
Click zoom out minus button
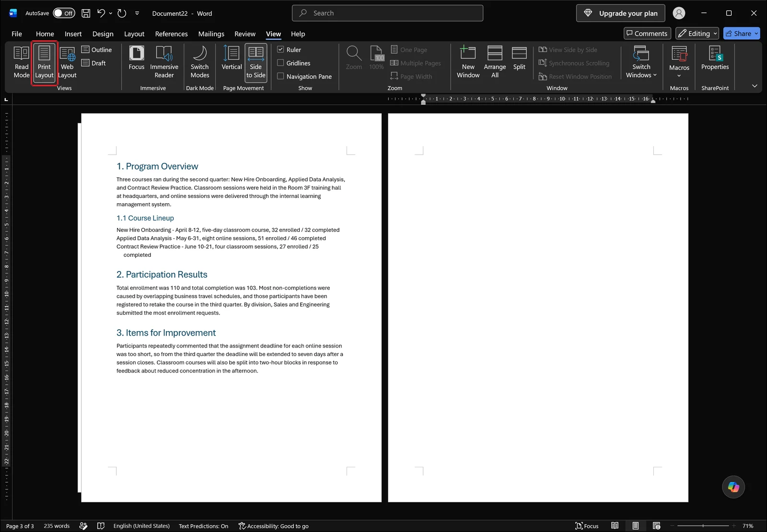[x=673, y=526]
